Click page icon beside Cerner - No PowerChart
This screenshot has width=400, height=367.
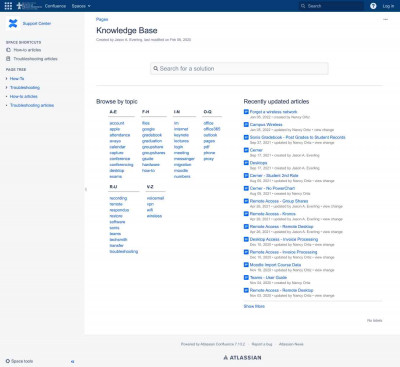(x=246, y=188)
